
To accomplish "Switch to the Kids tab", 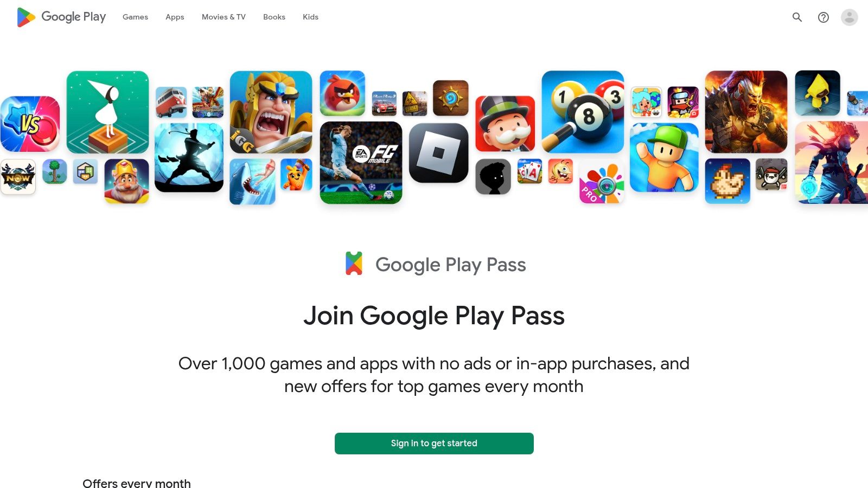I will [x=310, y=17].
